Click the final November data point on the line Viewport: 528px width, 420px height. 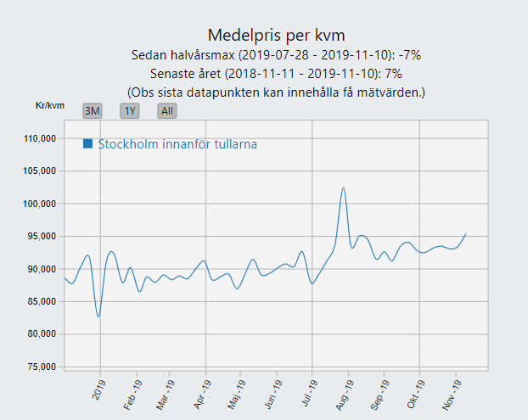[466, 234]
